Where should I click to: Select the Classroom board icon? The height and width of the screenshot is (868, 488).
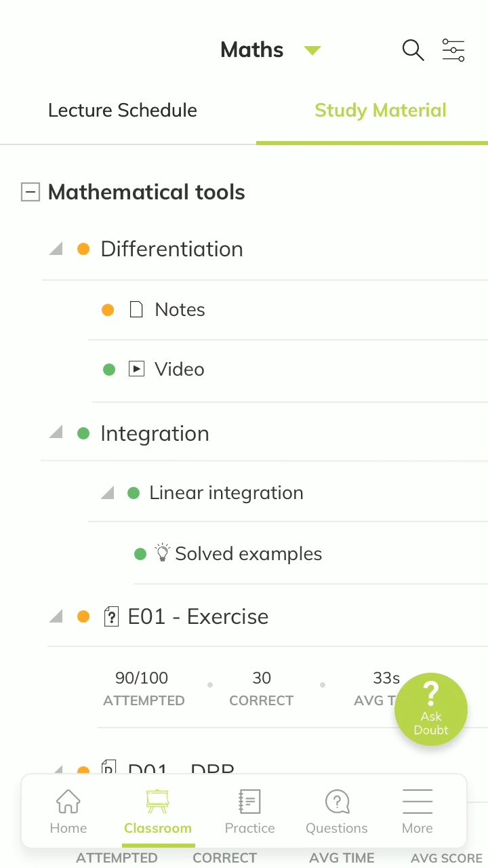pyautogui.click(x=158, y=801)
